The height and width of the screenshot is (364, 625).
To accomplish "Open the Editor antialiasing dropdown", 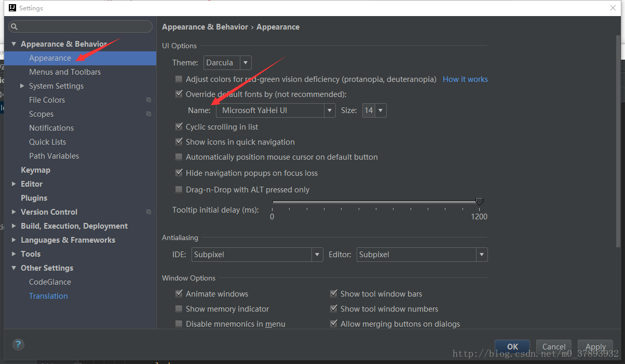I will coord(422,255).
